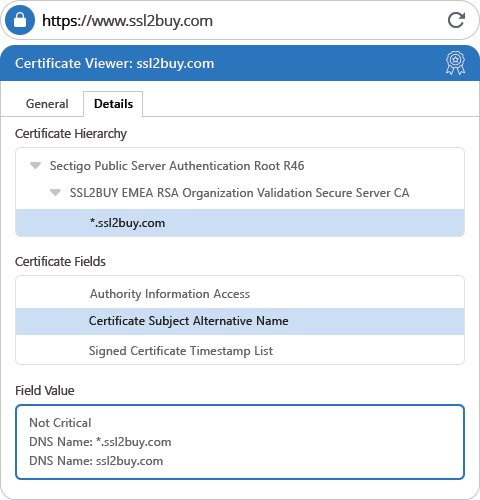Click the certificate ribbon badge icon
The height and width of the screenshot is (500, 480).
pos(455,63)
